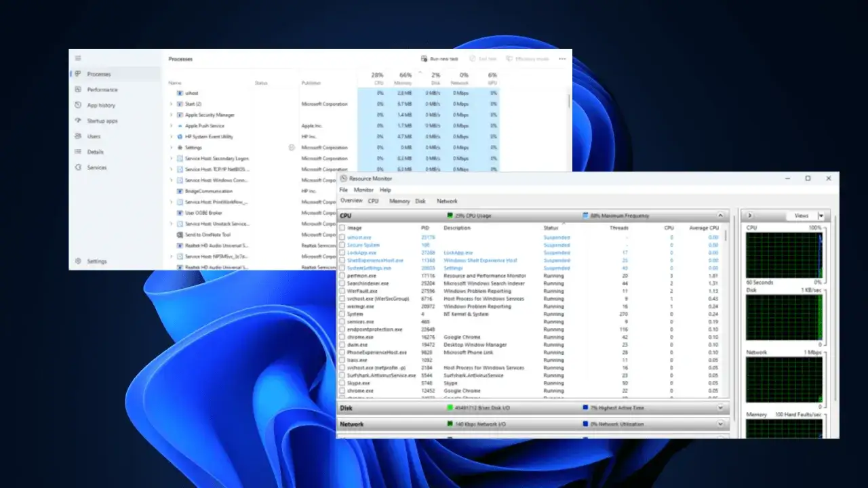The image size is (868, 488).
Task: Check the System process checkbox
Action: [342, 314]
